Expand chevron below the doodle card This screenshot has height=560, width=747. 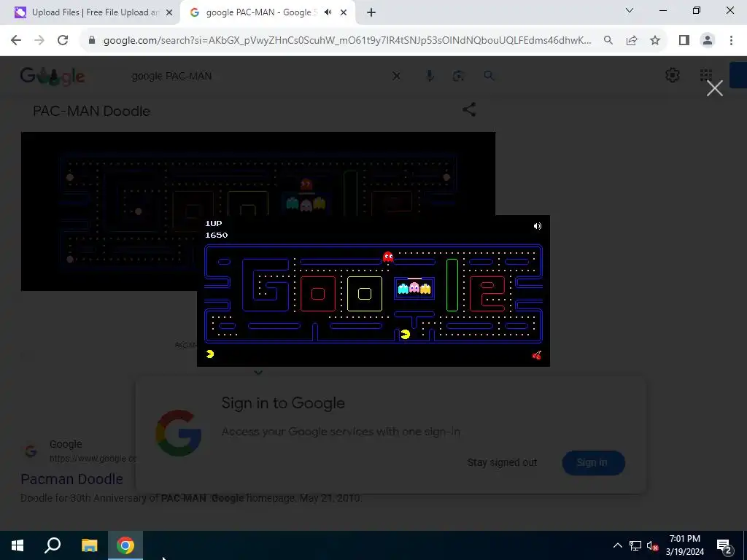point(258,373)
